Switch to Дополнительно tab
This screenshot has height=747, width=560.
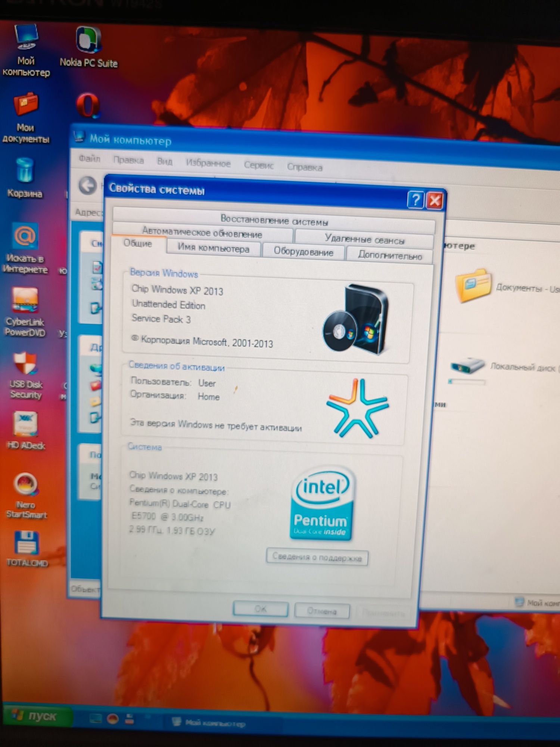tap(390, 255)
